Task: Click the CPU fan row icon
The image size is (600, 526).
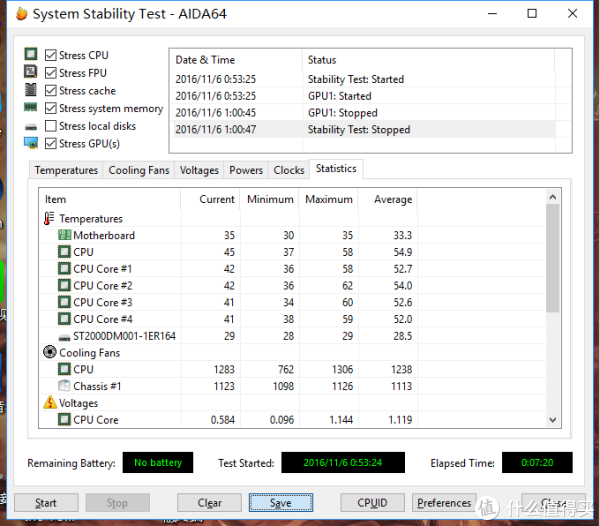Action: (x=64, y=369)
